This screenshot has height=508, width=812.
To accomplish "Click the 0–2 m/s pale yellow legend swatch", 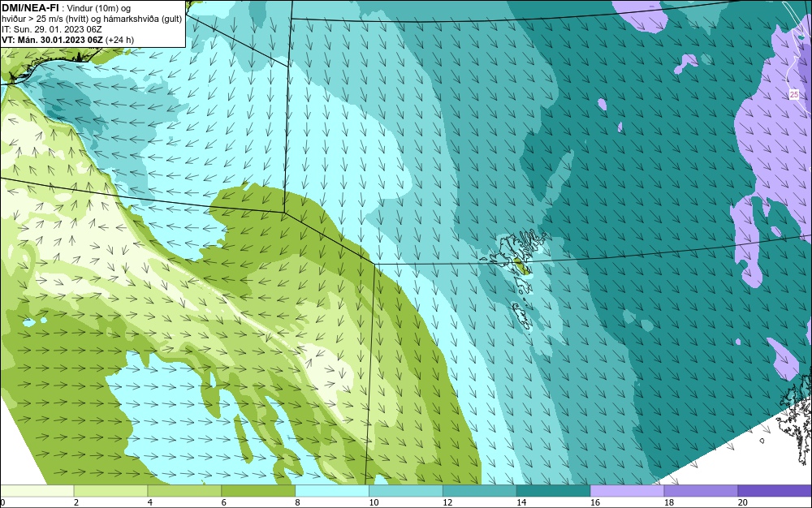I will (x=37, y=491).
